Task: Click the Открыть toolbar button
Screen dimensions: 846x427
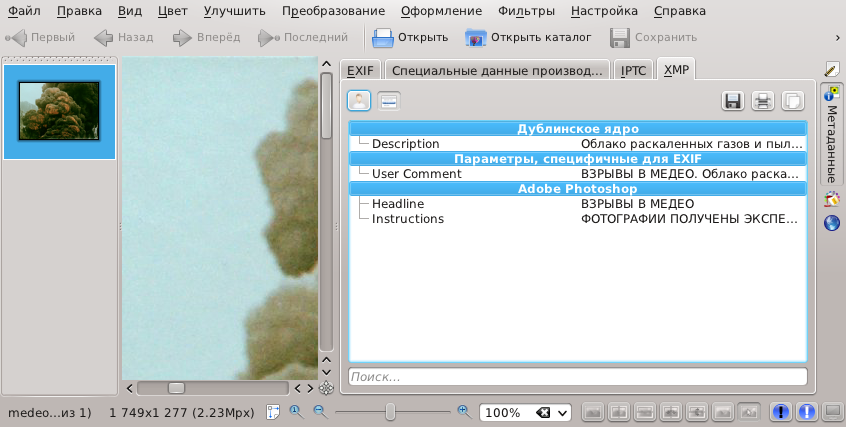Action: tap(410, 38)
